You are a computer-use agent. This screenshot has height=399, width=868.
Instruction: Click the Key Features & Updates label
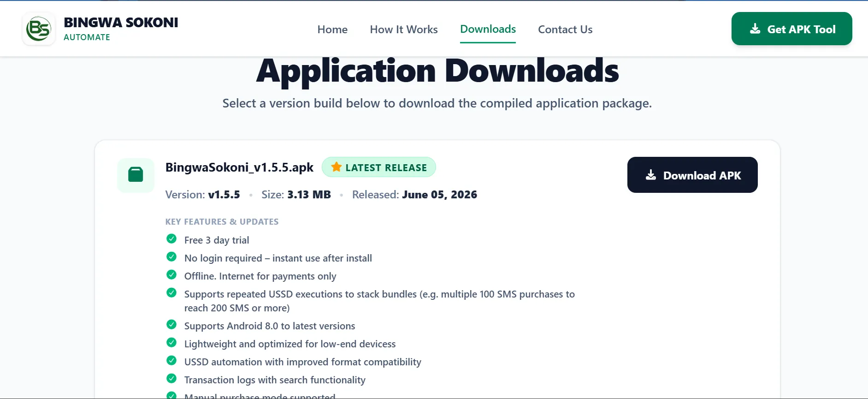click(222, 221)
